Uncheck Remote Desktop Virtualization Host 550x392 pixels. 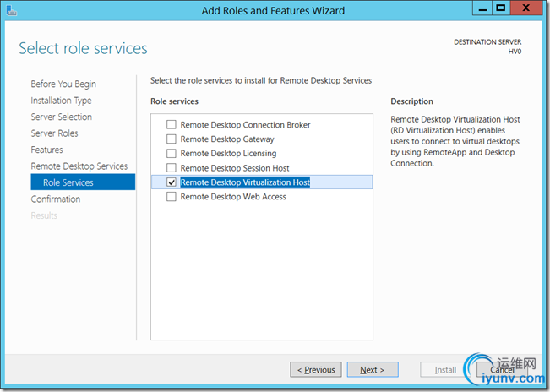pyautogui.click(x=172, y=182)
